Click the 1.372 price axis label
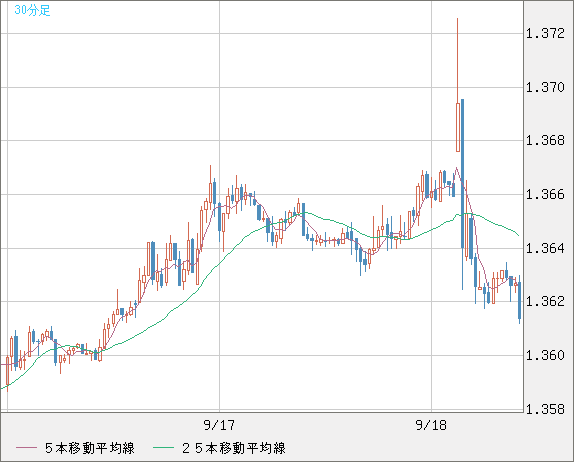This screenshot has height=462, width=574. click(545, 34)
